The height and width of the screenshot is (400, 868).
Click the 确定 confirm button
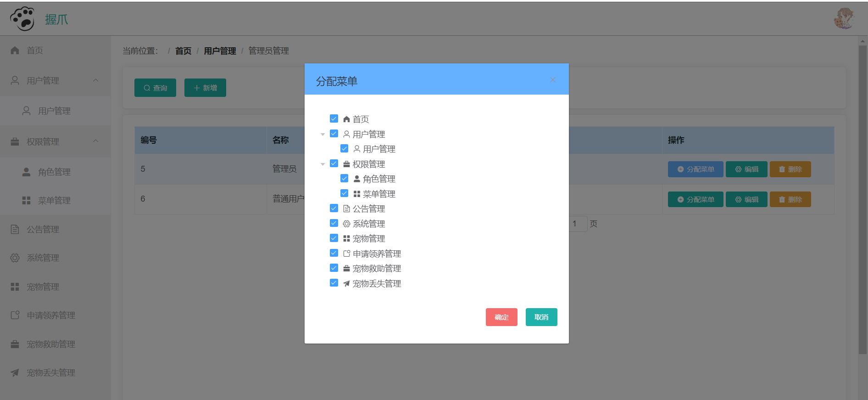click(x=501, y=317)
